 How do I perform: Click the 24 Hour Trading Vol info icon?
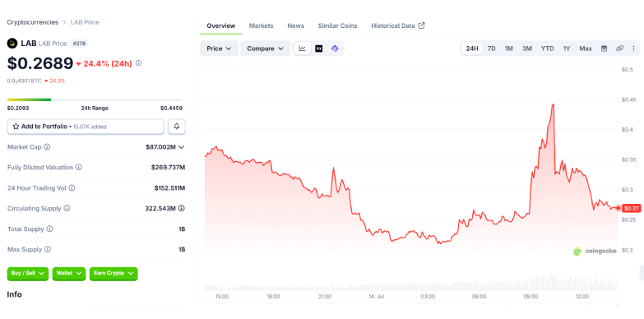click(x=72, y=188)
